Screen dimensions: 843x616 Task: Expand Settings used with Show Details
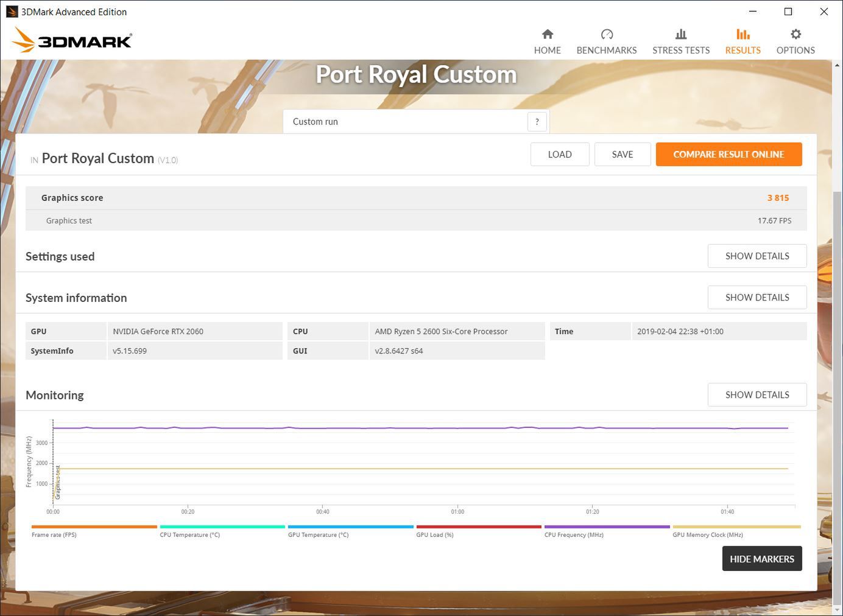[x=757, y=256]
